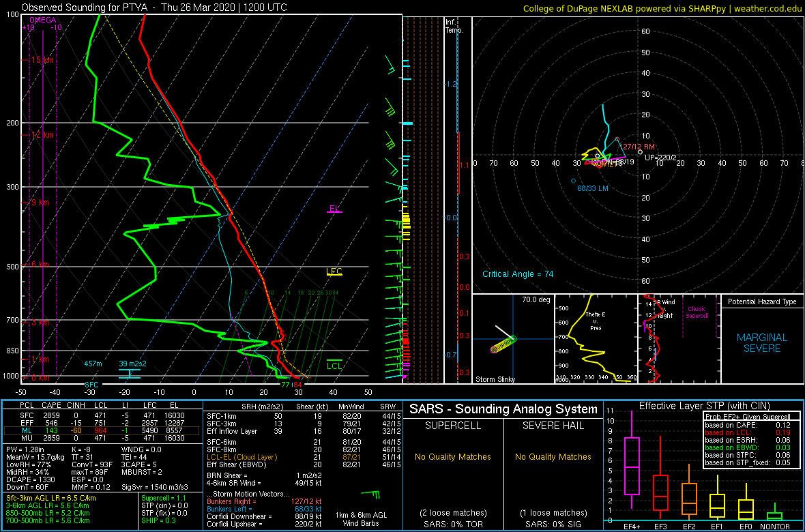Click the Observed Sounding for PTYA title
This screenshot has width=805, height=532.
tap(154, 8)
